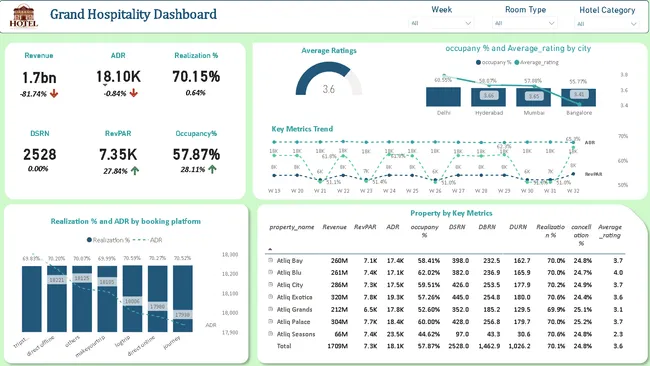Select the Total revenue cell 1709M
The width and height of the screenshot is (650, 366).
[337, 346]
